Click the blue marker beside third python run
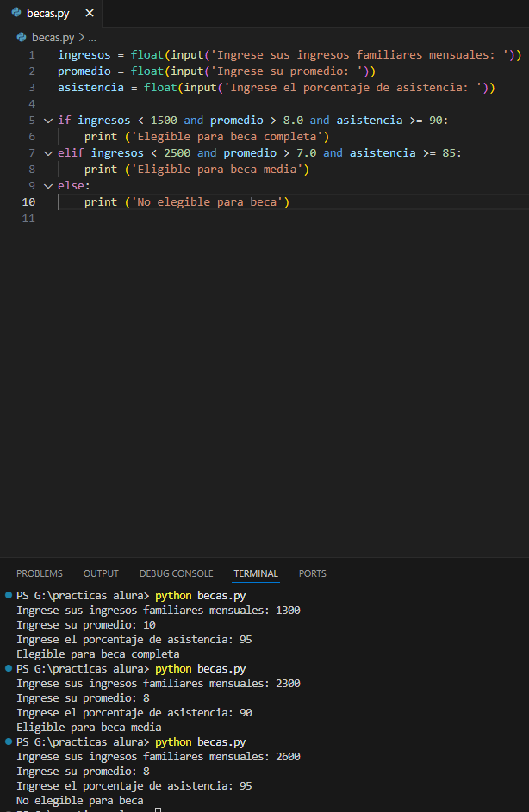This screenshot has width=529, height=812. (x=9, y=742)
